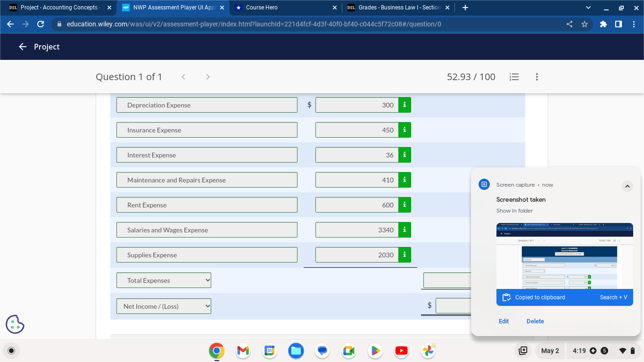Expand the Total Expenses dropdown
Viewport: 644px width, 362px height.
[164, 280]
